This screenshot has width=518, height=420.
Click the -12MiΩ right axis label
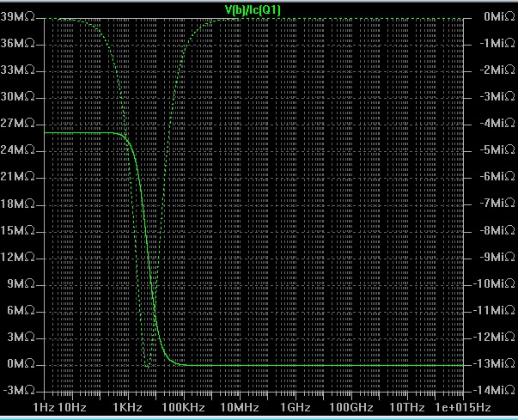[494, 337]
